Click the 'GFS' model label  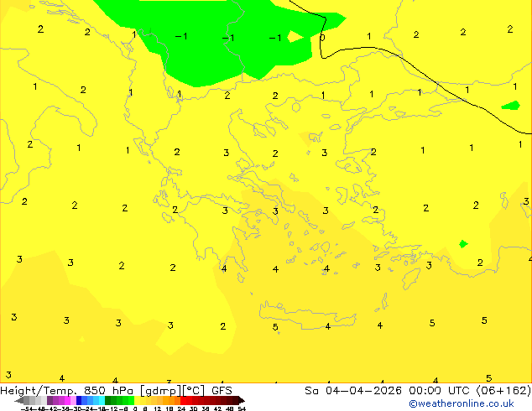[x=222, y=390]
